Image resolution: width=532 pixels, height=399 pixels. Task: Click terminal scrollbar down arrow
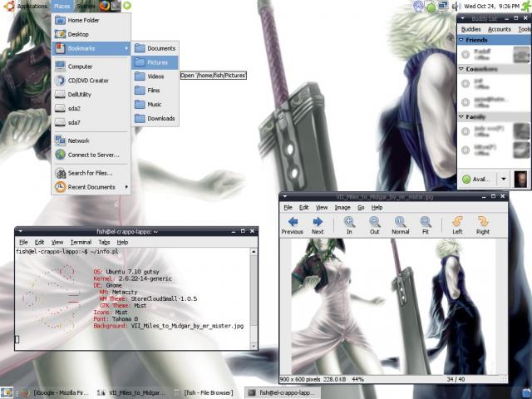(254, 347)
